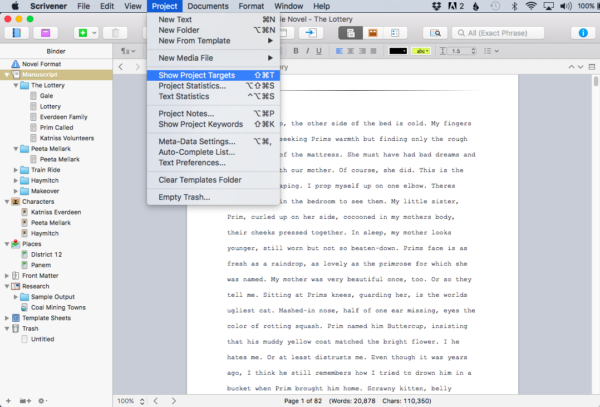Open the add item dropdown arrow
Screen dimensions: 600x407
(95, 33)
